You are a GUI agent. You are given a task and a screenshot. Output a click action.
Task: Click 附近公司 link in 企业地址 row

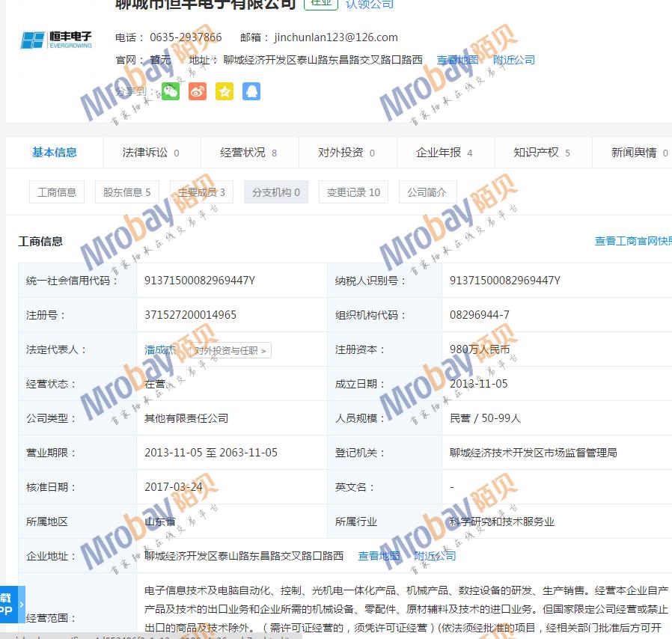pyautogui.click(x=435, y=556)
